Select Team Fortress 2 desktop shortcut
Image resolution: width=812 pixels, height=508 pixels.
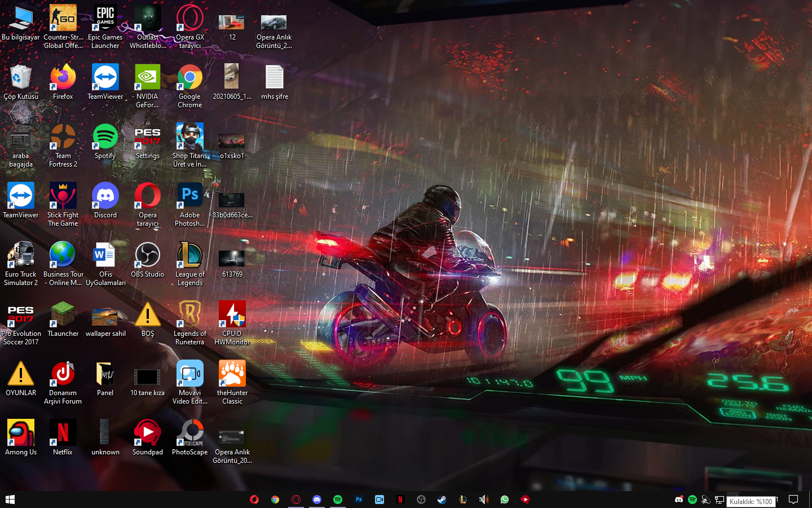pyautogui.click(x=63, y=146)
